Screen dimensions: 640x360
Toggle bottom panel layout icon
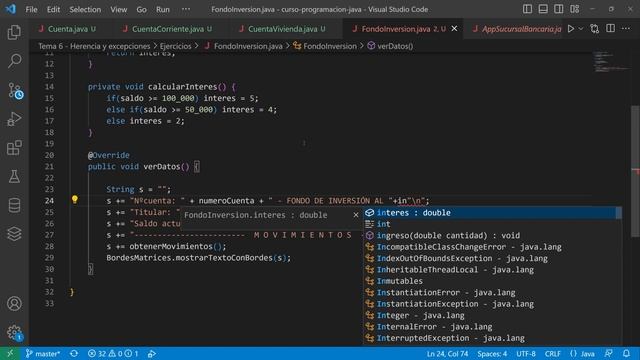point(543,9)
